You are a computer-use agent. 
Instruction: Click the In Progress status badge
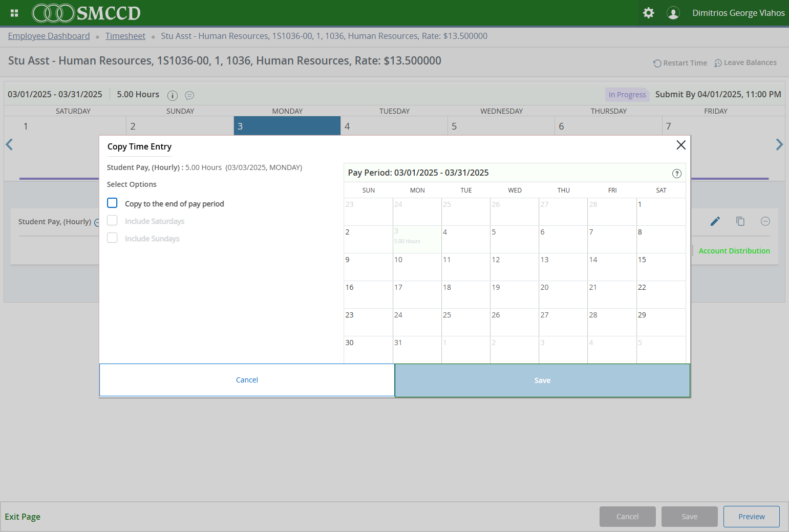627,95
